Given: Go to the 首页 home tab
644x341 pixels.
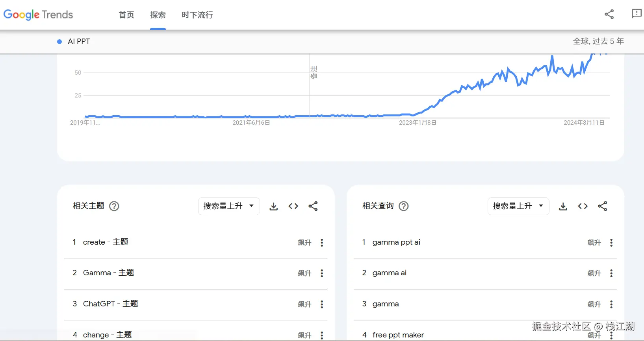Looking at the screenshot, I should pyautogui.click(x=126, y=15).
